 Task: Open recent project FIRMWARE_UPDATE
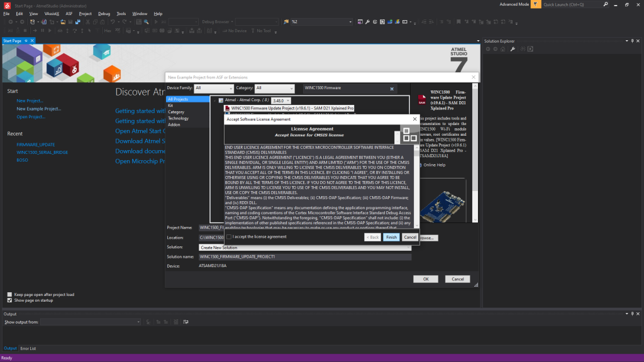point(36,145)
